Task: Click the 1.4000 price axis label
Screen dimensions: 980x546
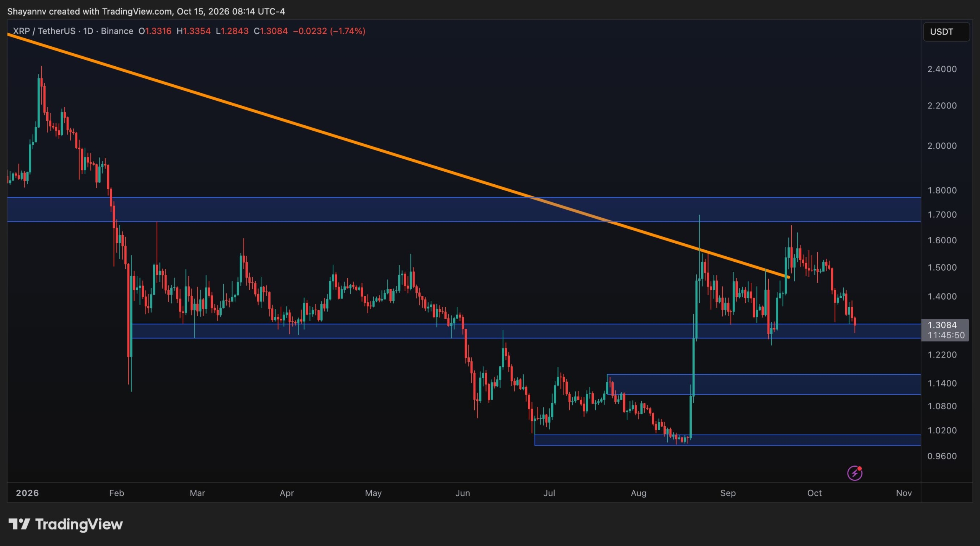Action: coord(942,296)
